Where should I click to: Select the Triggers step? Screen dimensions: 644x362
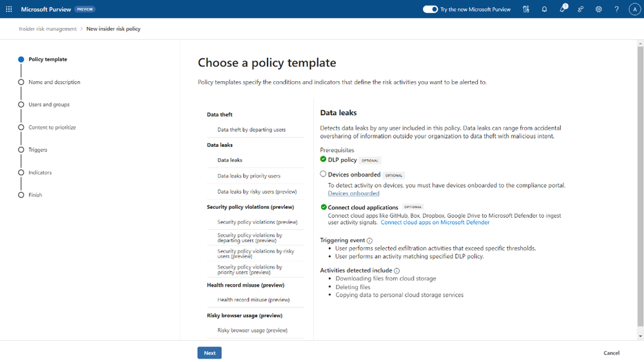38,150
